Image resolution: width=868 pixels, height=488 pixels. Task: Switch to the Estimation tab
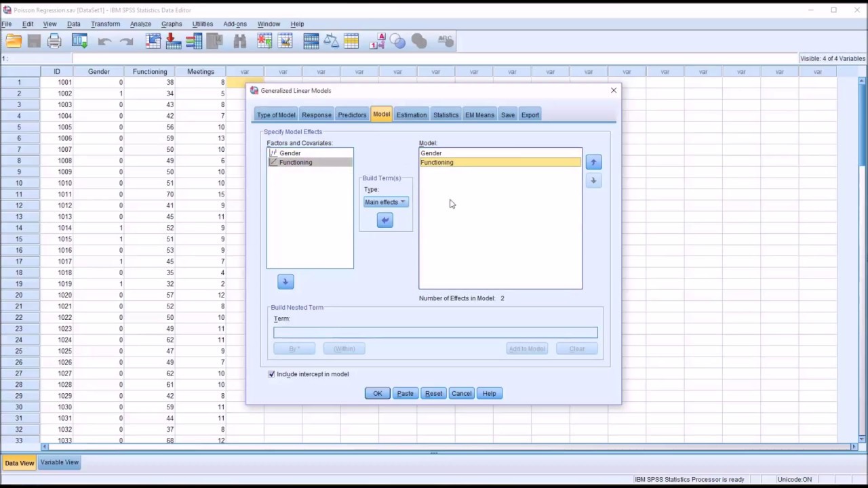pyautogui.click(x=412, y=115)
